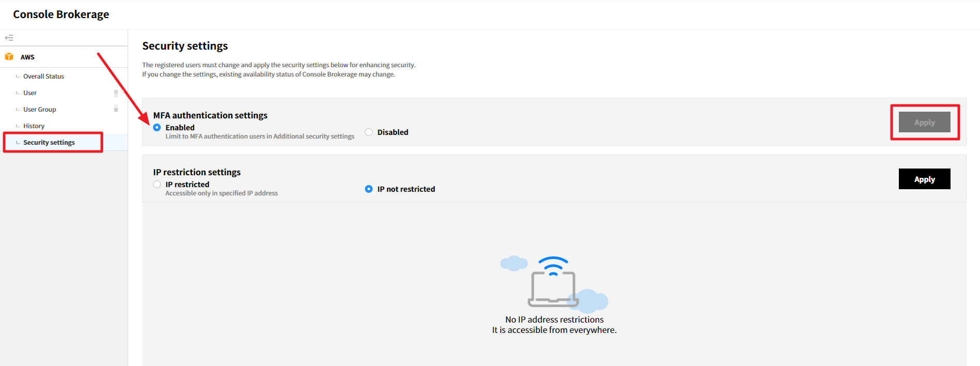Click the count badge beside User

116,93
